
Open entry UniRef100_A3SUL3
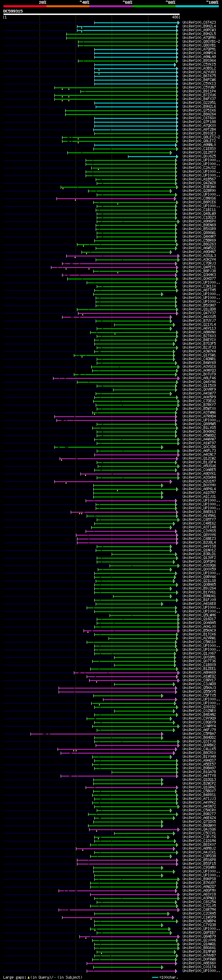tap(199, 256)
